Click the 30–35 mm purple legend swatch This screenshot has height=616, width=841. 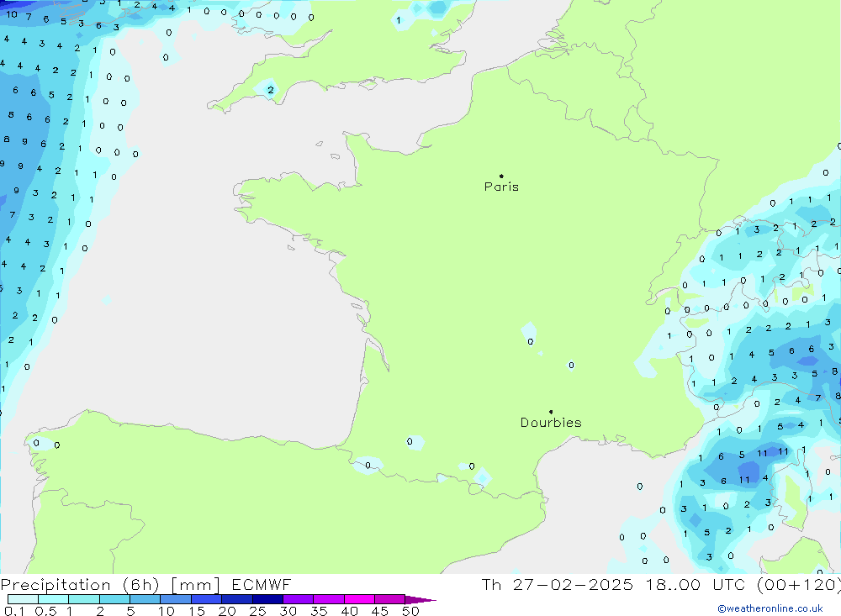[298, 599]
